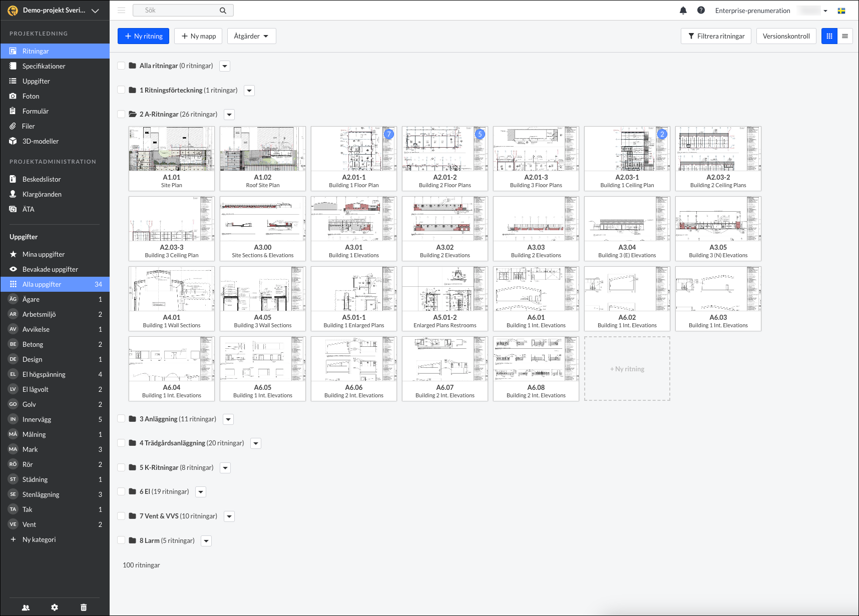
Task: Click the 5 badge on A2.01-2
Action: tap(480, 134)
